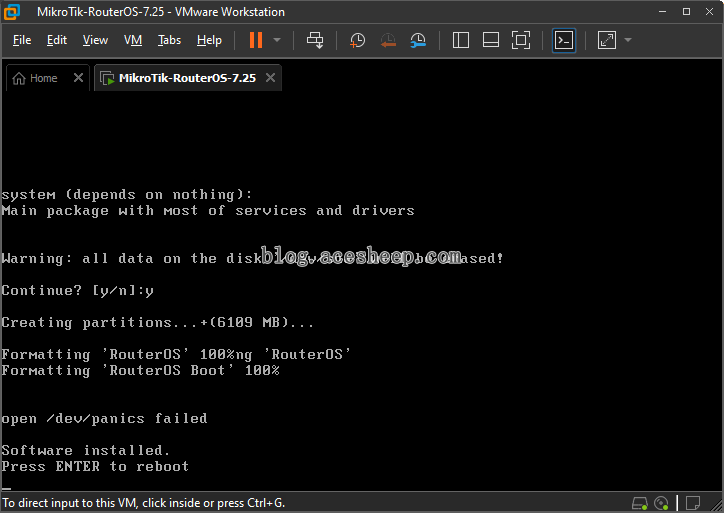Expand the stretch display dropdown arrow
The image size is (724, 513).
point(628,40)
